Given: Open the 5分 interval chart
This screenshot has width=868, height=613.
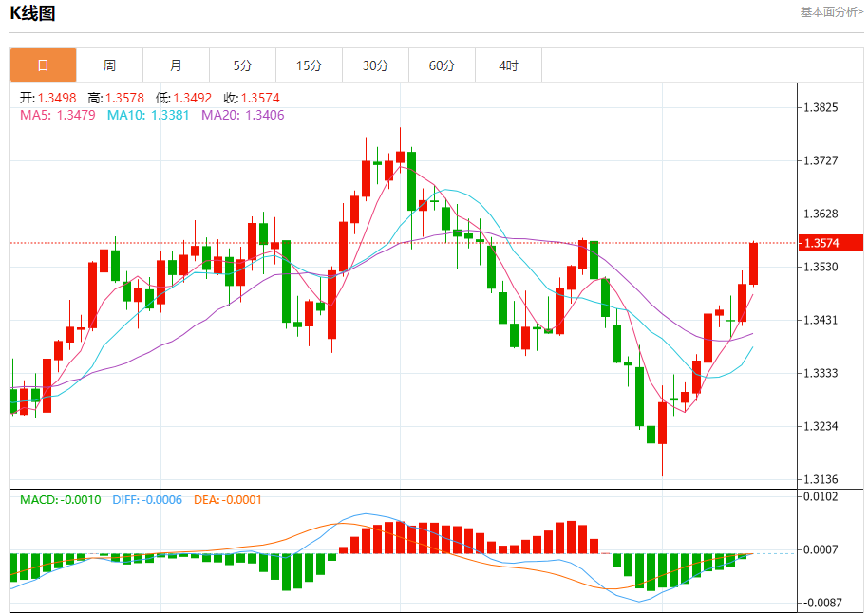Looking at the screenshot, I should point(242,65).
